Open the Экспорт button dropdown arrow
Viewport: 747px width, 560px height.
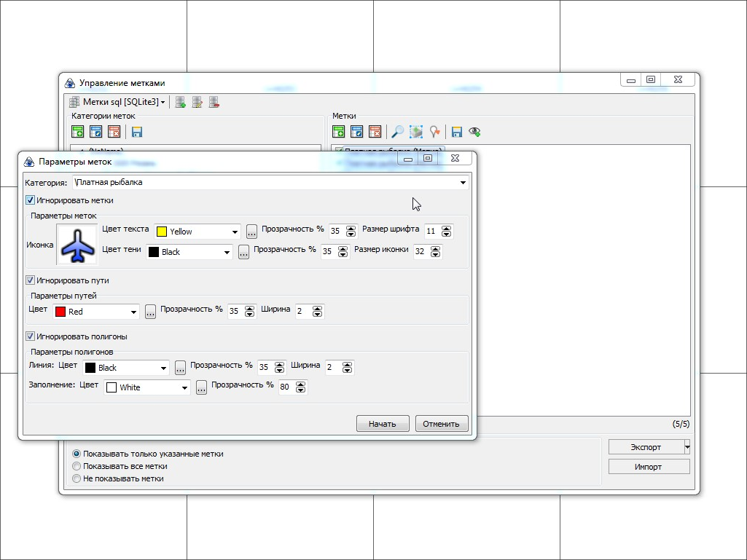coord(687,446)
